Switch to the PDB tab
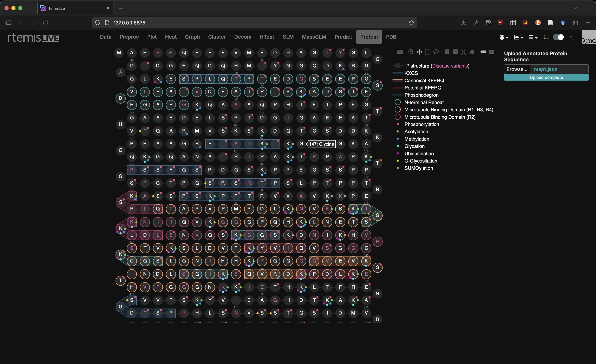 click(x=391, y=37)
